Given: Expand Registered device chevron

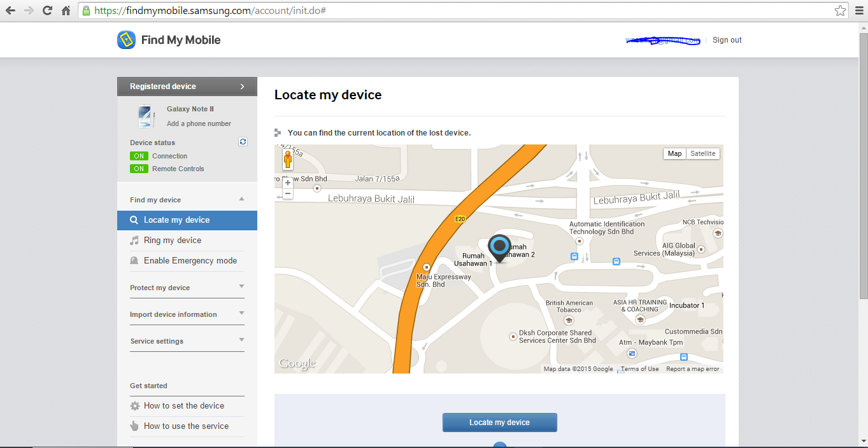Looking at the screenshot, I should tap(242, 87).
